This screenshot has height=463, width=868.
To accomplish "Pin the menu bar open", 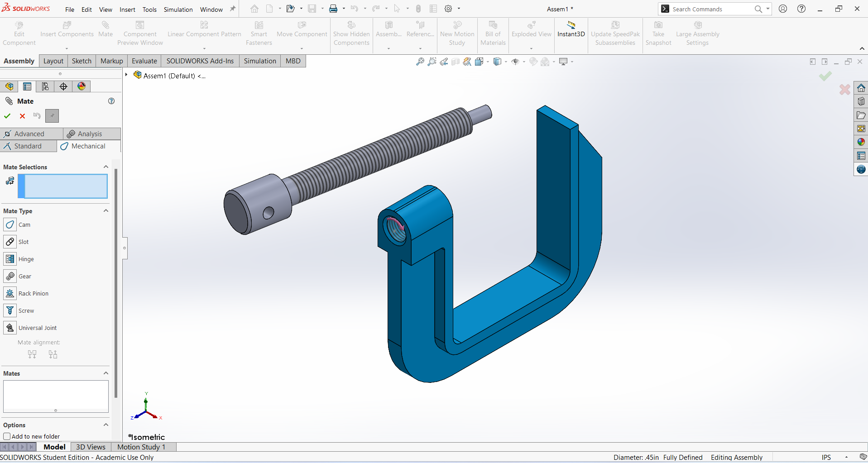I will click(x=233, y=9).
